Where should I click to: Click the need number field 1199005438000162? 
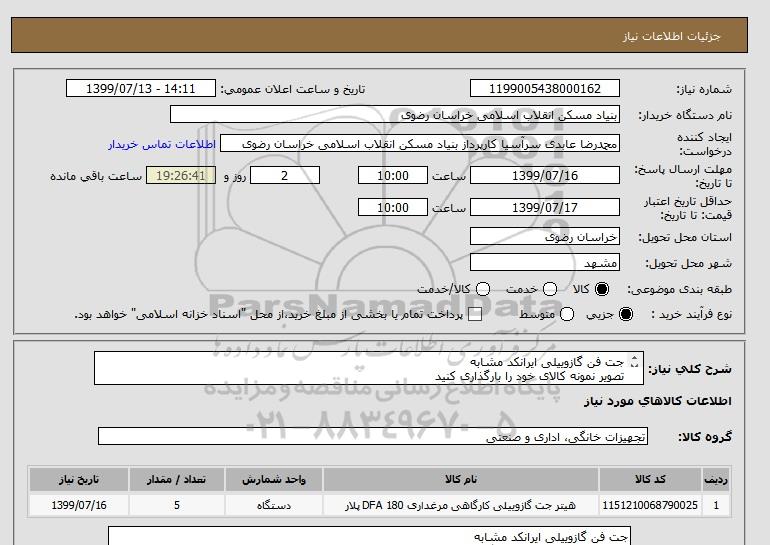point(545,88)
